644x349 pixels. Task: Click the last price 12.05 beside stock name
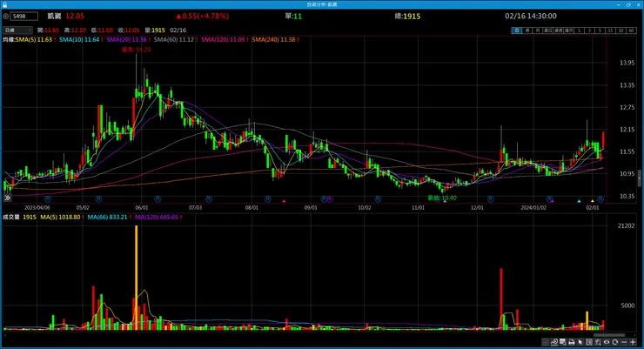tap(75, 16)
